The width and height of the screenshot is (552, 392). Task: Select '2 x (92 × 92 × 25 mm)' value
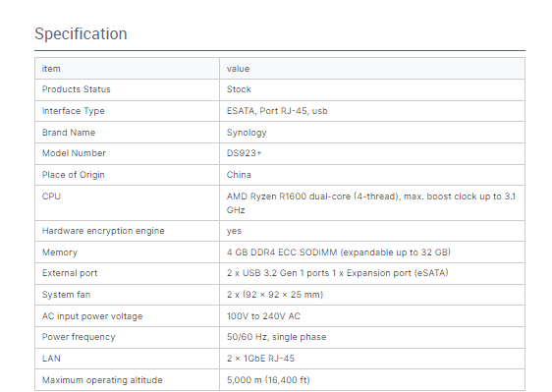point(275,295)
